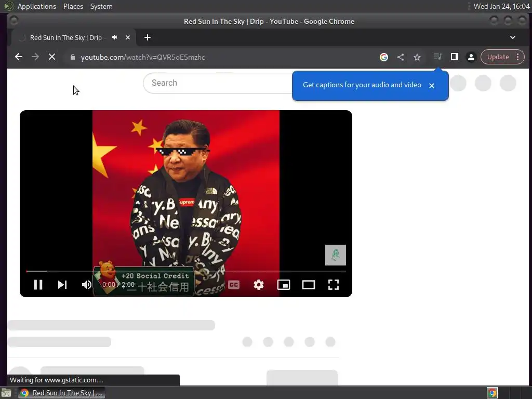Screen dimensions: 532x399
Task: Stop loading the page
Action: pos(52,57)
